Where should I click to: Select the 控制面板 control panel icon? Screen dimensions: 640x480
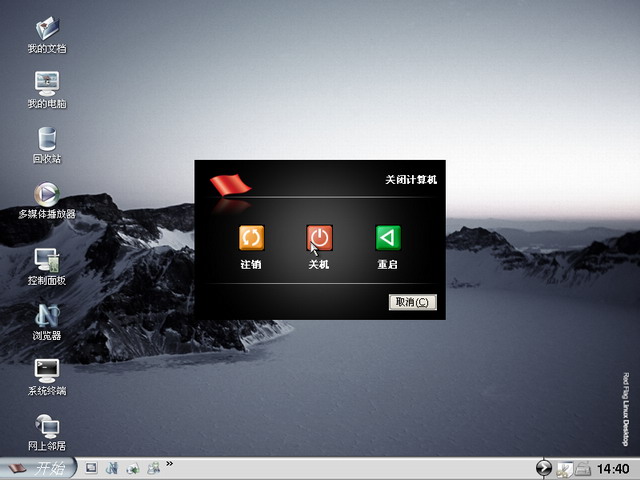coord(47,267)
